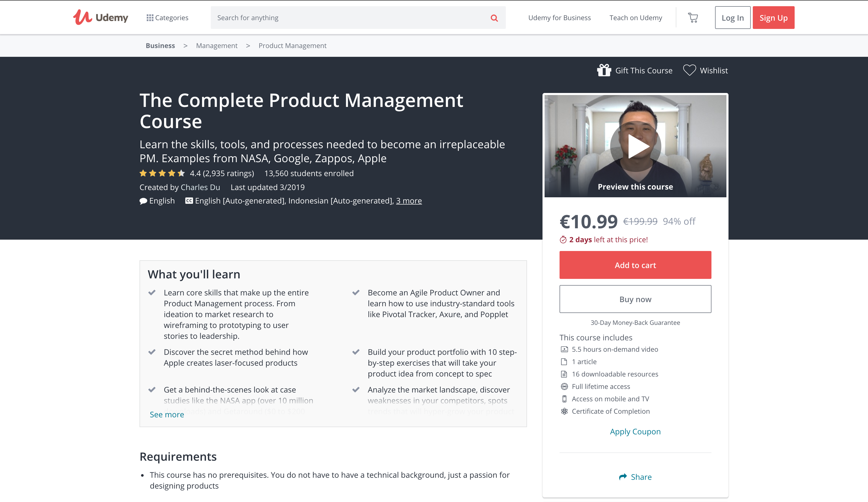Click the timer icon next to price deadline
Viewport: 868px width, 502px height.
tap(563, 240)
